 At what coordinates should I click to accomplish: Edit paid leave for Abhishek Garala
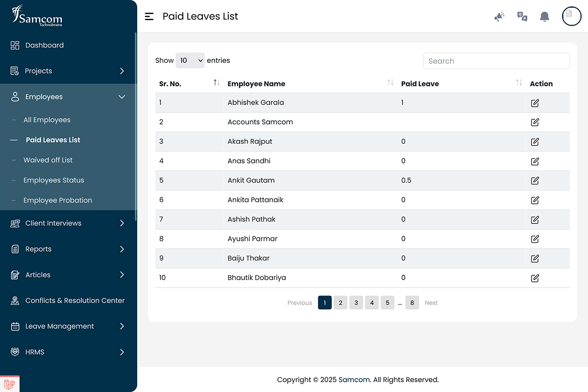click(535, 103)
